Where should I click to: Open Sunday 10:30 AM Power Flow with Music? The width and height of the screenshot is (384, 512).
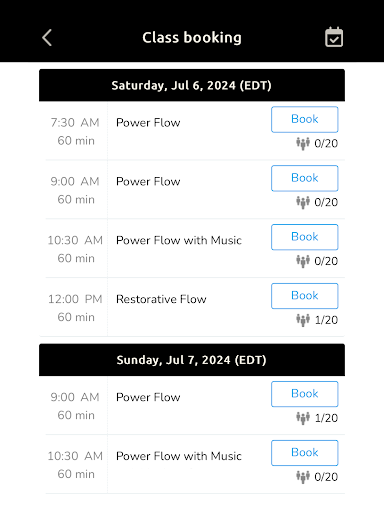coord(179,456)
